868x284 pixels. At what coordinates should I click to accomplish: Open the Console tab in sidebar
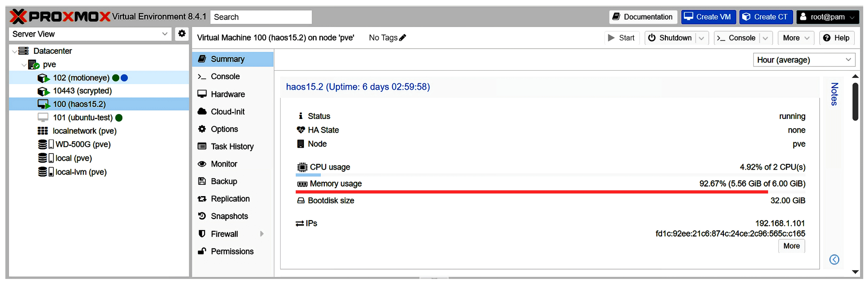[x=233, y=77]
